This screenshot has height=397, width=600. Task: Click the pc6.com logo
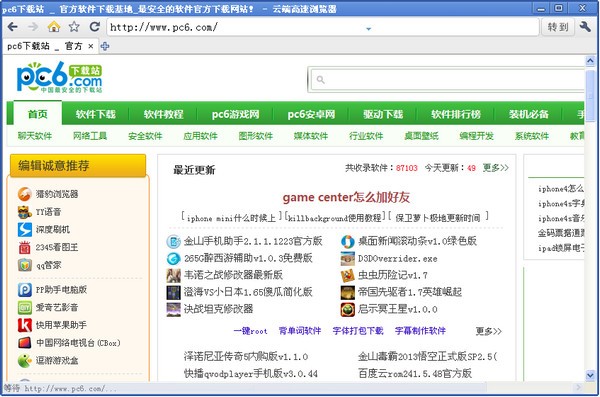pyautogui.click(x=60, y=78)
